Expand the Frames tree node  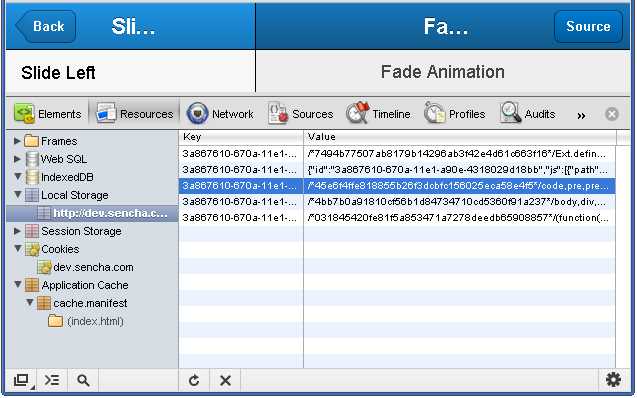point(17,141)
